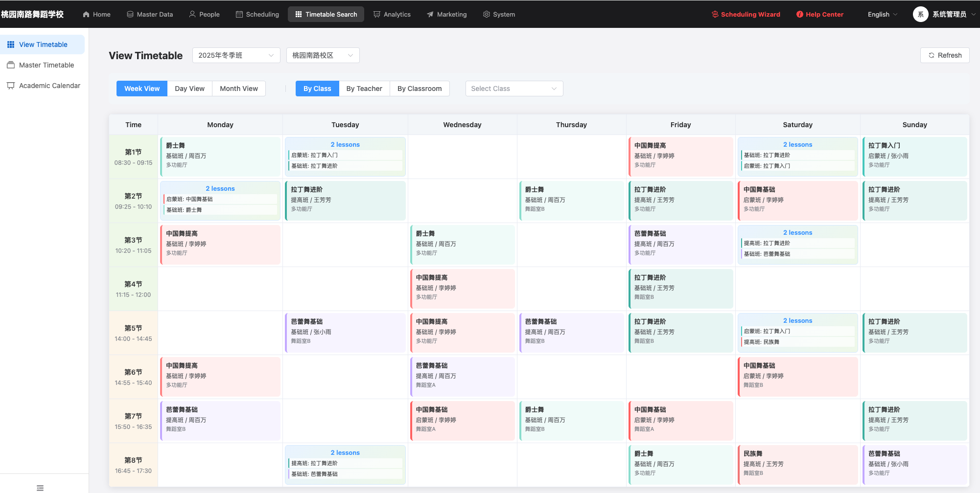Select the Master Timetable sidebar icon
This screenshot has width=980, height=493.
tap(11, 65)
